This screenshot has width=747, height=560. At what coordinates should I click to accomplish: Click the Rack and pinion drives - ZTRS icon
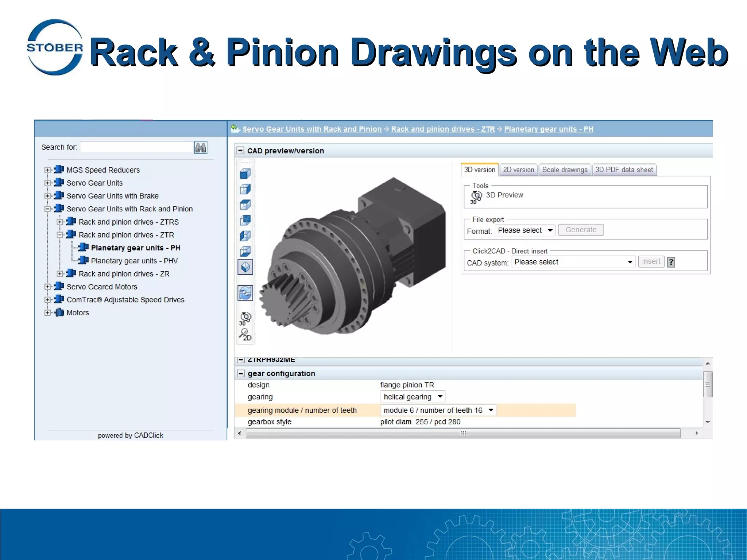pos(71,222)
